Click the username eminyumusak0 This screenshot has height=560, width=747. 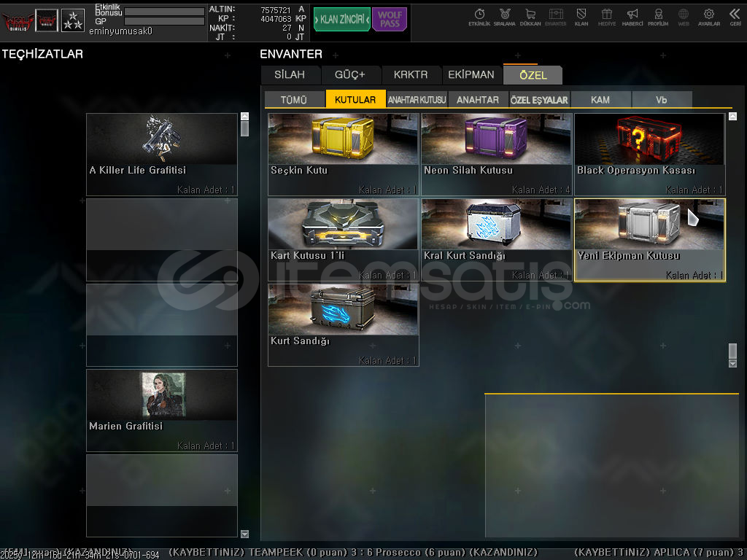click(x=120, y=31)
